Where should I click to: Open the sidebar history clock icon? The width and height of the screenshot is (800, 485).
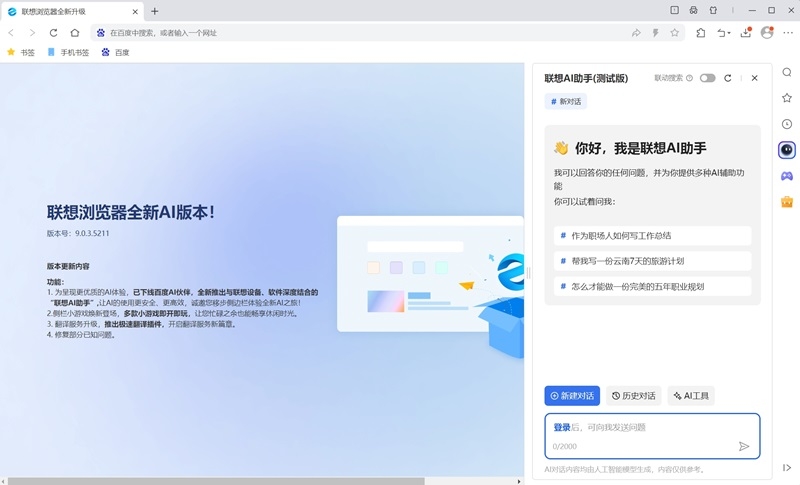pyautogui.click(x=787, y=124)
